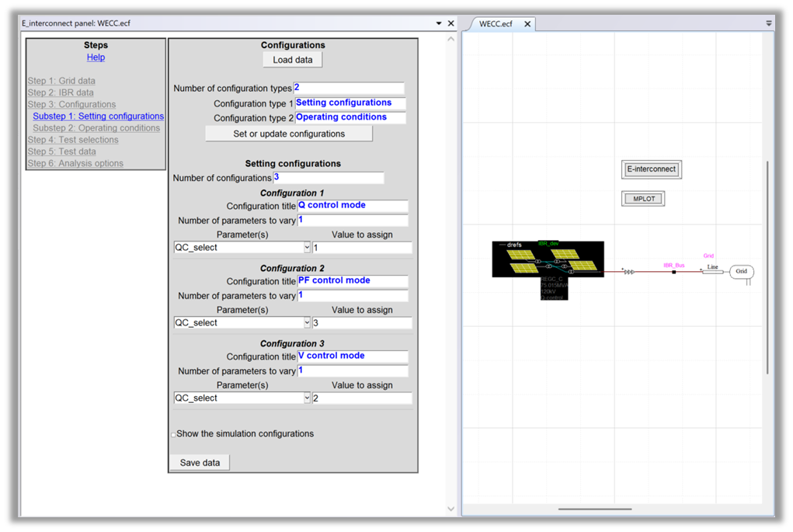
Task: Close the WECC.ecf tab
Action: 527,24
